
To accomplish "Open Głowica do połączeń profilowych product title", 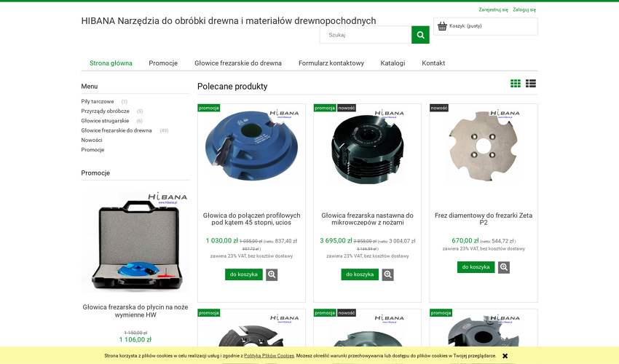I will coord(251,219).
